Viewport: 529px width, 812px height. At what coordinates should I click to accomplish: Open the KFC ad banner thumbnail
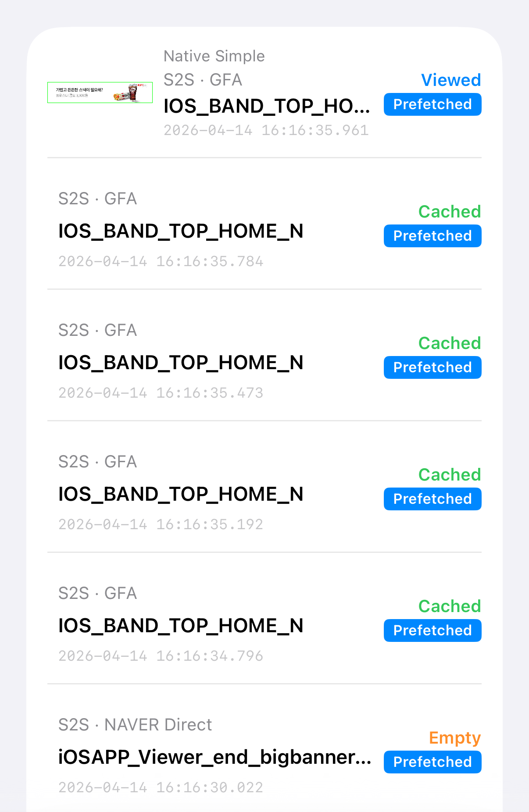[100, 93]
